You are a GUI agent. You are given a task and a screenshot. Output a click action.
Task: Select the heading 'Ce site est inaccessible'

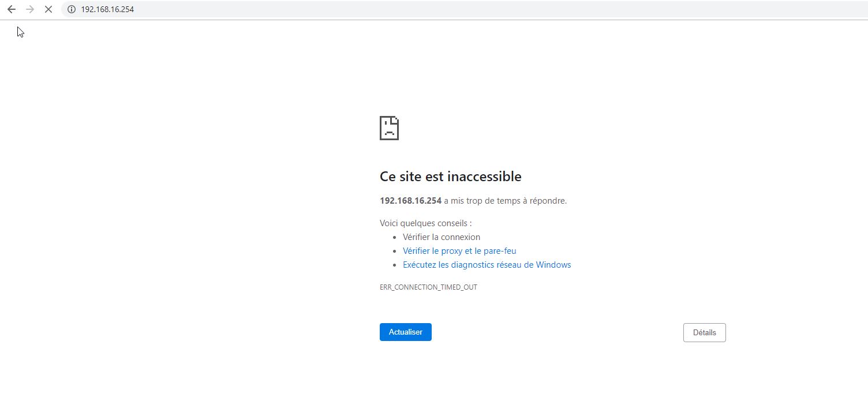click(x=450, y=177)
